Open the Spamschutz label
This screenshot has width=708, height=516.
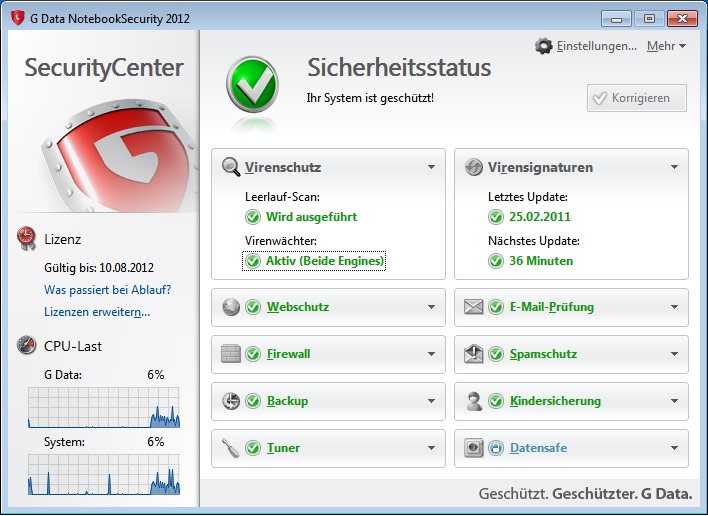click(543, 354)
